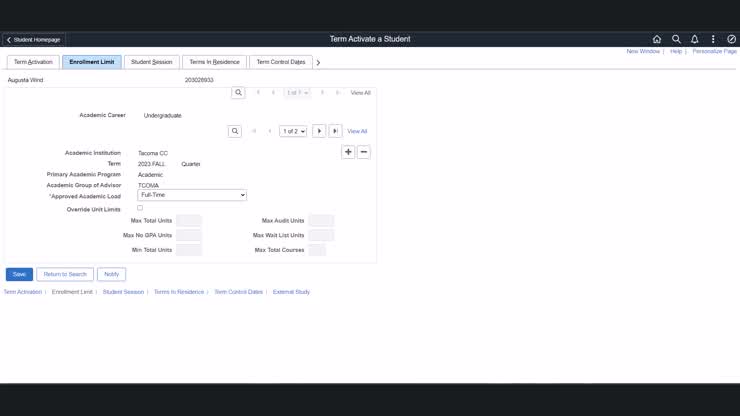This screenshot has width=740, height=416.
Task: Open the NavBar compass icon
Action: [x=731, y=39]
